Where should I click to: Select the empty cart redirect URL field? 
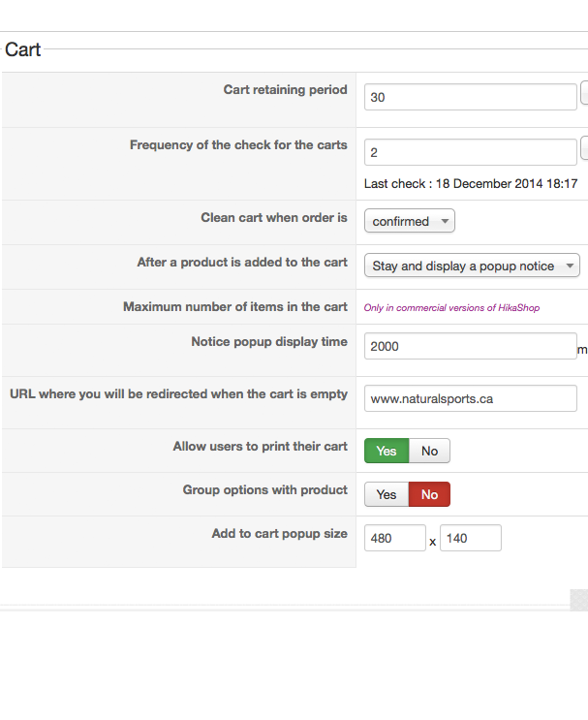470,398
